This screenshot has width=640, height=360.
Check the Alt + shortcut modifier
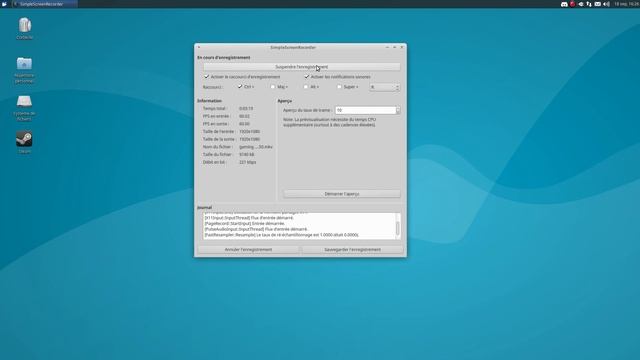306,87
